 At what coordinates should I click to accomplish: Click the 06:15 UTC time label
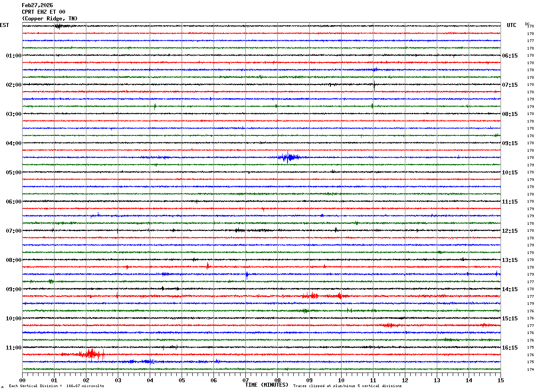point(510,56)
